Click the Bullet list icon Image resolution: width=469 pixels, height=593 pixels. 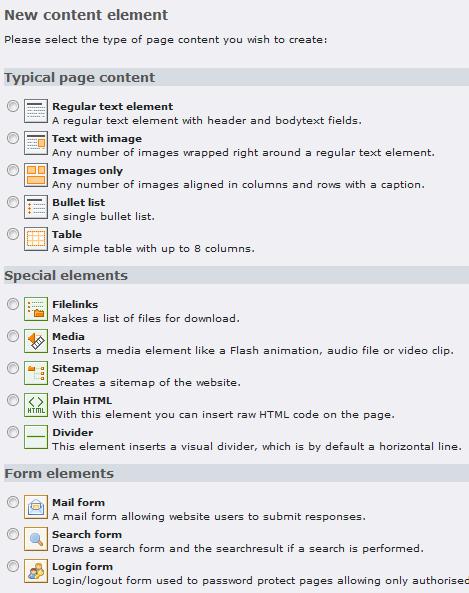click(36, 207)
